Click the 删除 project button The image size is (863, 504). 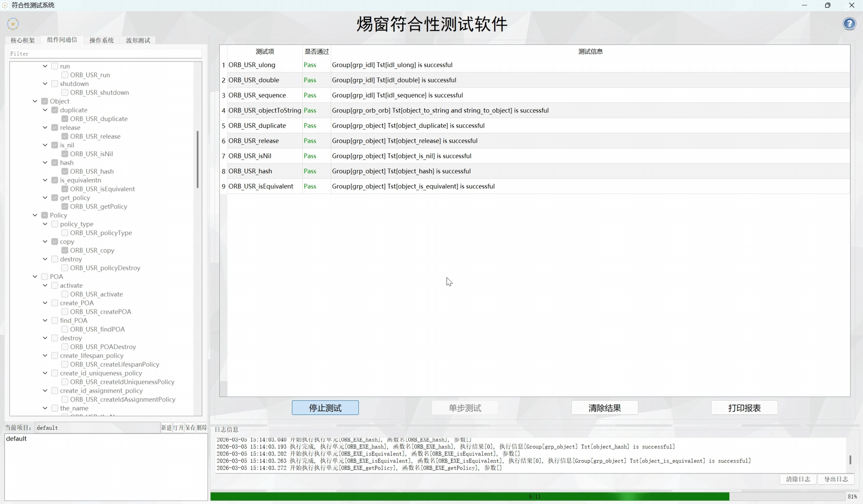[x=202, y=428]
